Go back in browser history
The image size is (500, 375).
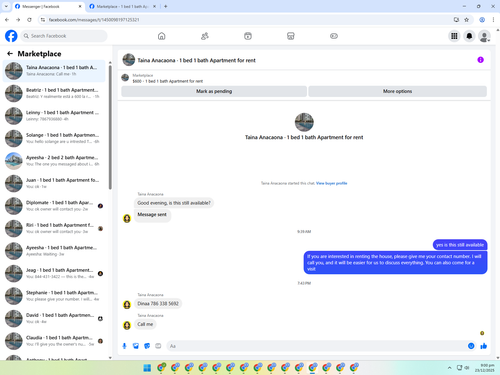pos(7,20)
